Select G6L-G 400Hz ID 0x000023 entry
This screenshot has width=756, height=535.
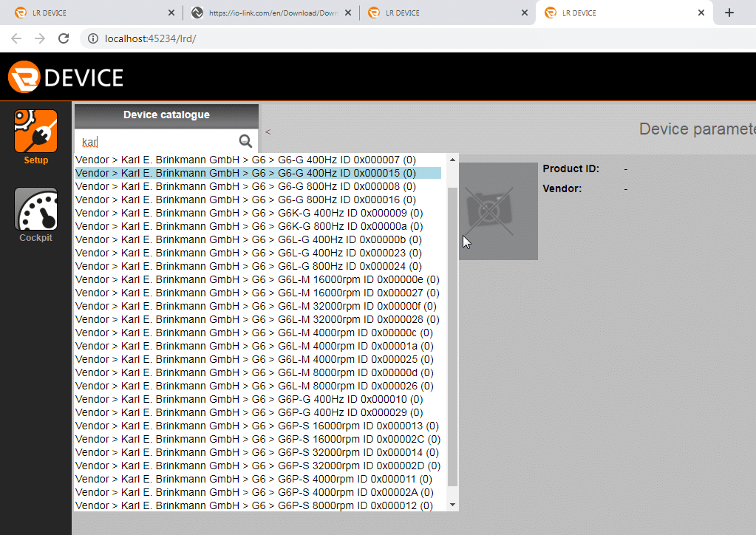(258, 253)
